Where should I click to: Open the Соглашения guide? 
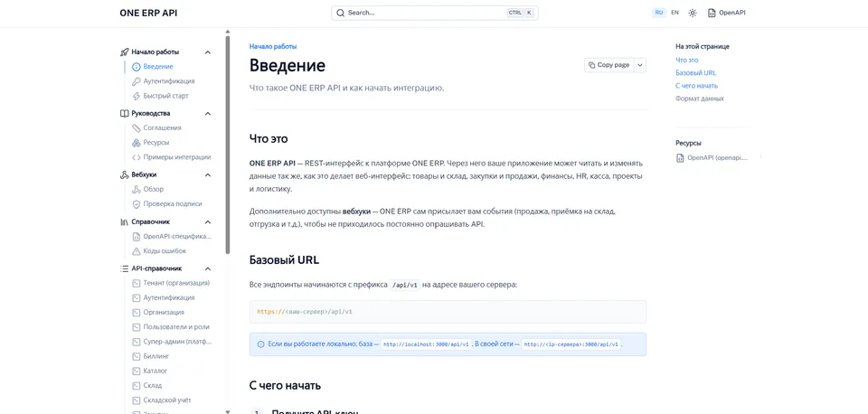coord(162,127)
